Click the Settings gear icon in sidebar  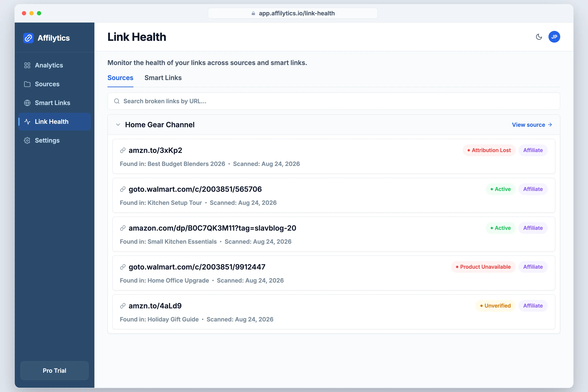[x=27, y=140]
